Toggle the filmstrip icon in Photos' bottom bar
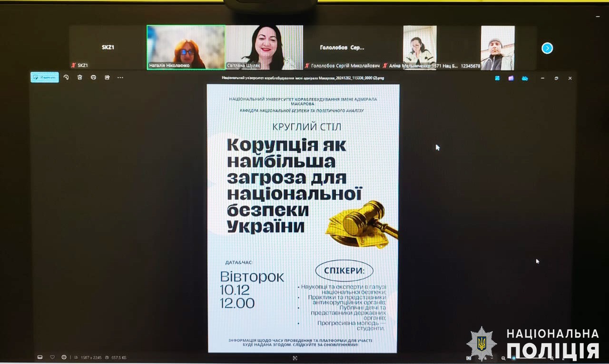Screen dimensions: 609x364 pos(40,357)
